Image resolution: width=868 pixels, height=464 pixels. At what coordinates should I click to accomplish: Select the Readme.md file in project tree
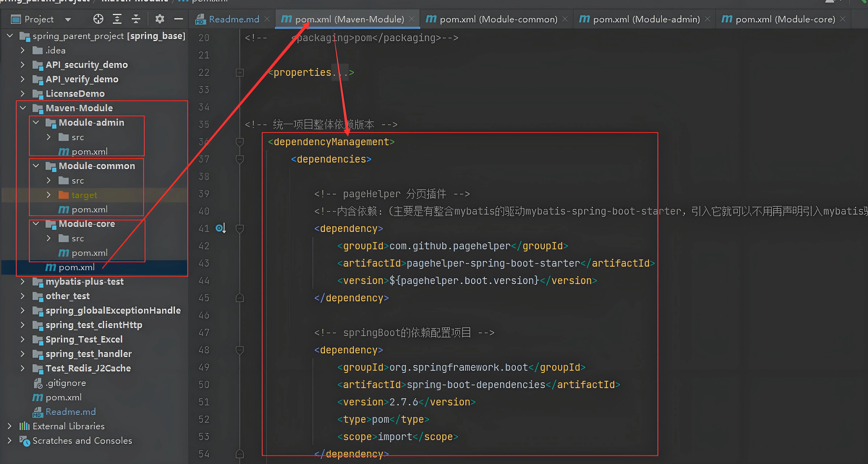coord(70,411)
